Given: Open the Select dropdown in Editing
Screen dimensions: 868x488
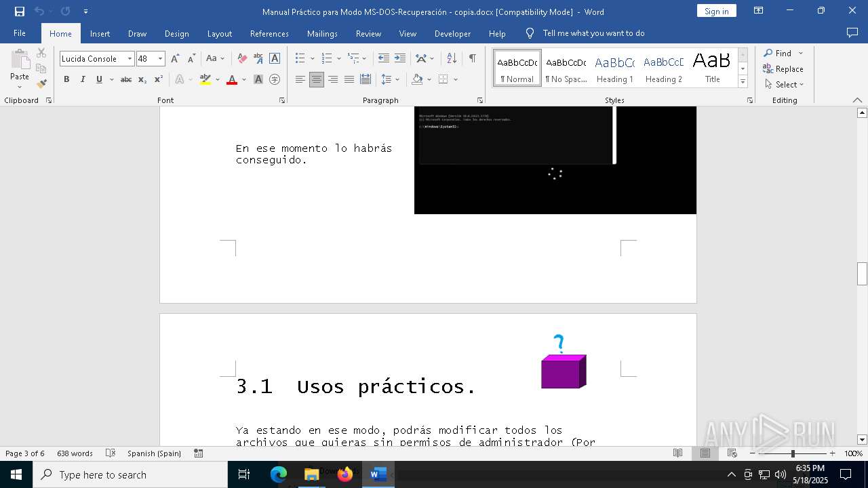Looking at the screenshot, I should pyautogui.click(x=785, y=85).
